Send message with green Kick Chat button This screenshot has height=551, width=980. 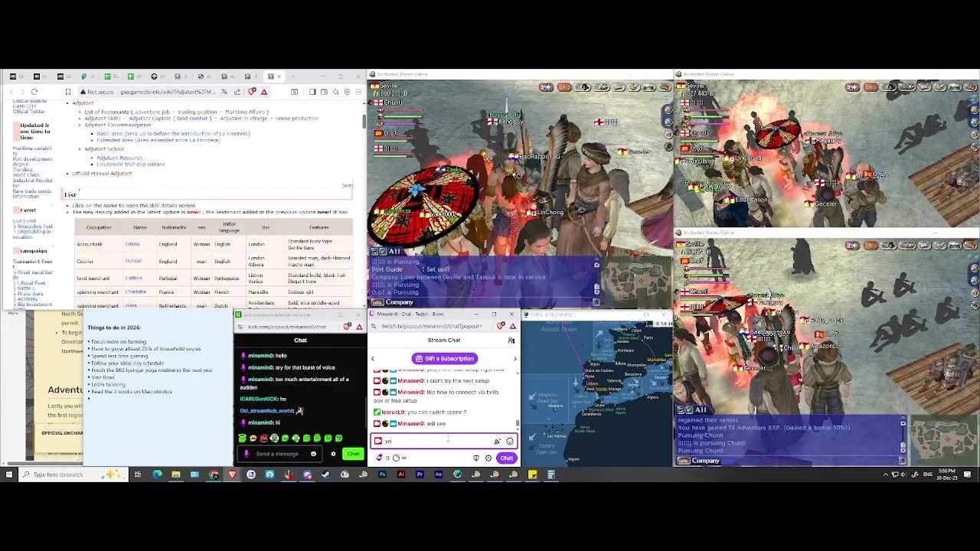click(x=353, y=454)
